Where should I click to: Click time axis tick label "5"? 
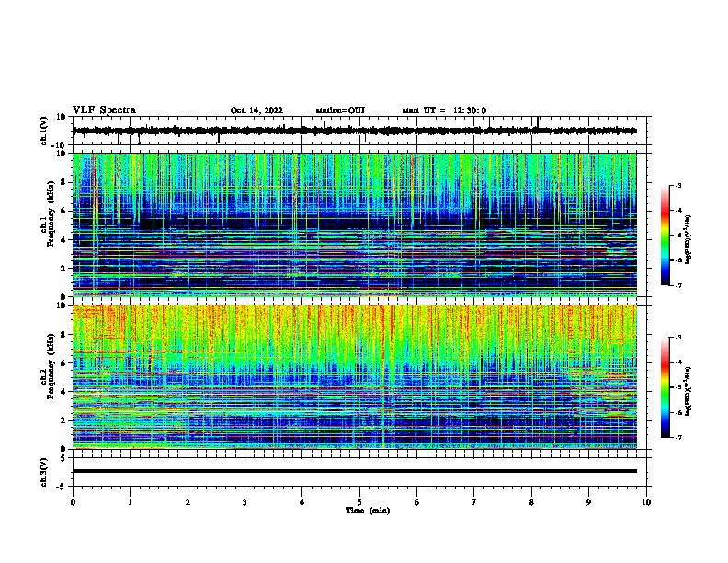point(359,502)
